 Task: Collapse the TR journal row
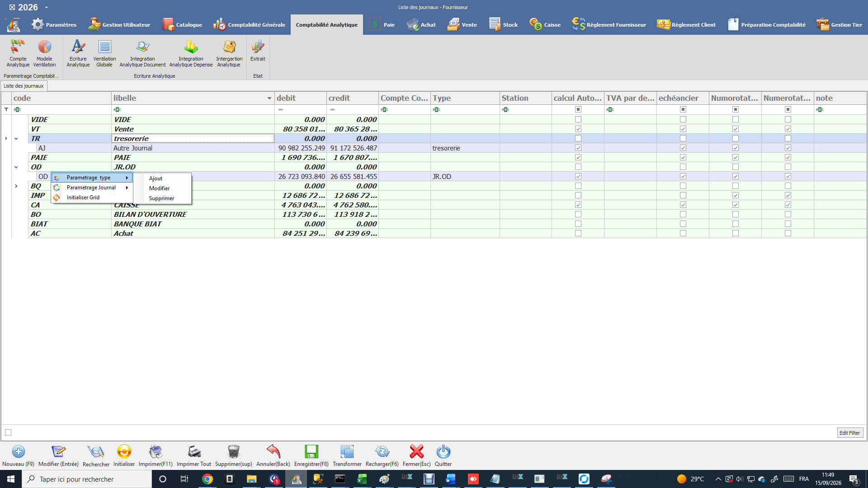tap(16, 139)
